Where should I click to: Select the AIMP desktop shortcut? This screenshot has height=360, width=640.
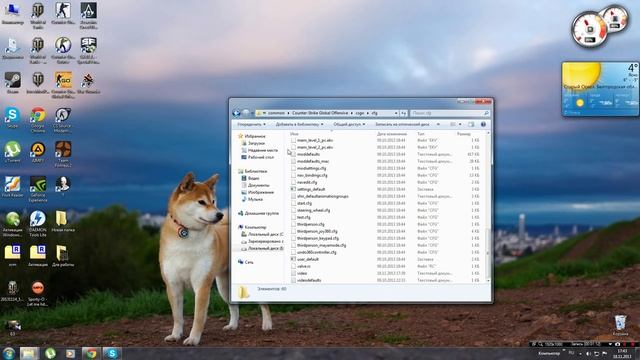pos(38,152)
